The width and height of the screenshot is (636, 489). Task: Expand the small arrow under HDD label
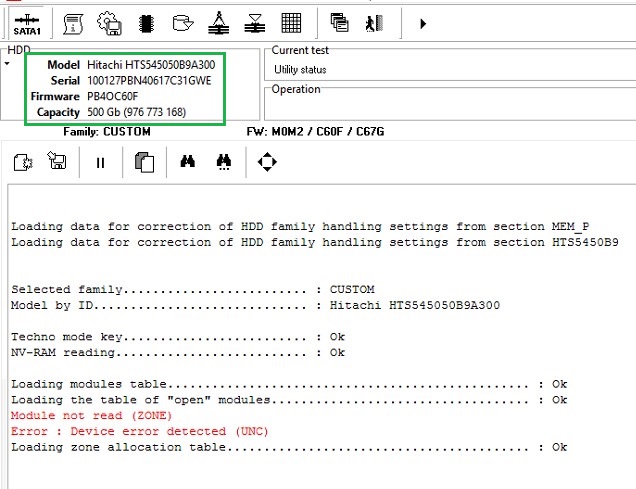[8, 64]
